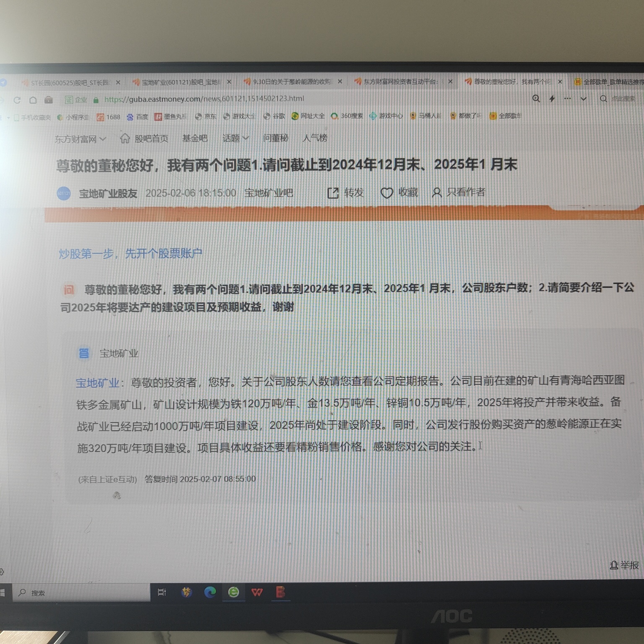This screenshot has width=644, height=644.
Task: Open 问董秘 in the site nav
Action: 276,138
